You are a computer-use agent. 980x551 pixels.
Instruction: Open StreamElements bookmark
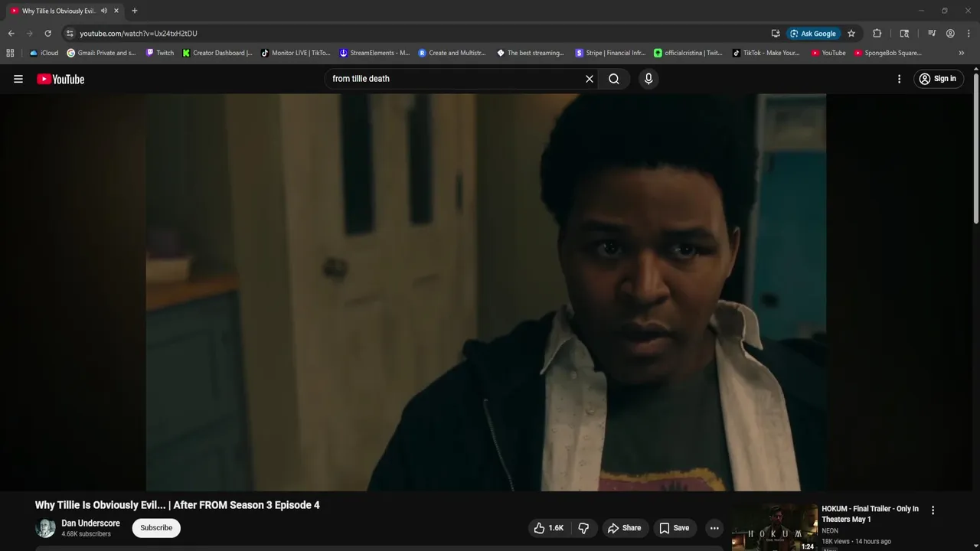(374, 53)
